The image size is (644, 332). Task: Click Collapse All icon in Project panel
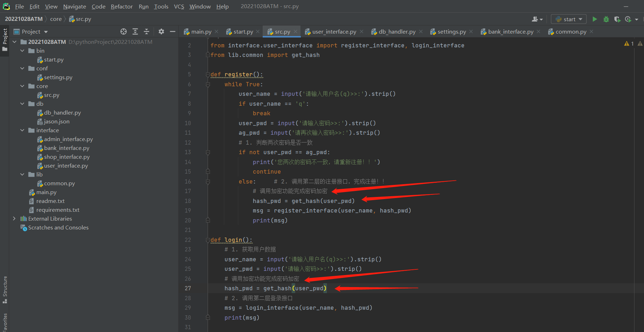(x=147, y=31)
